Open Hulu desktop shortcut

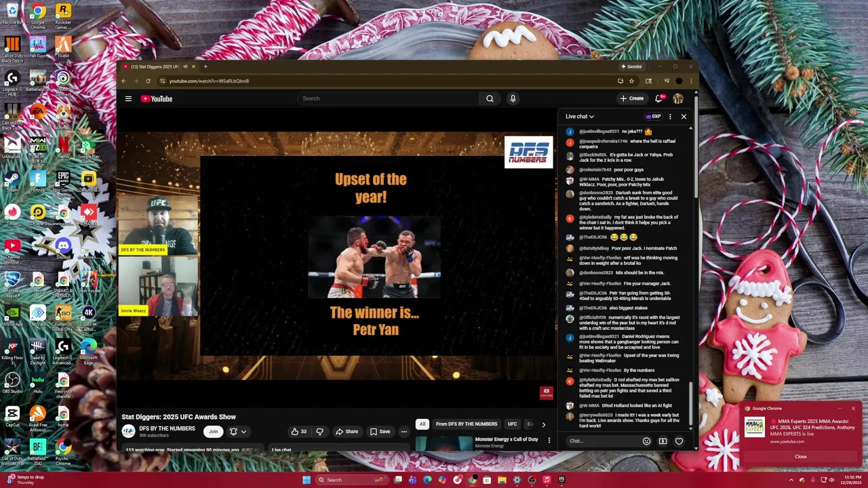(x=37, y=382)
